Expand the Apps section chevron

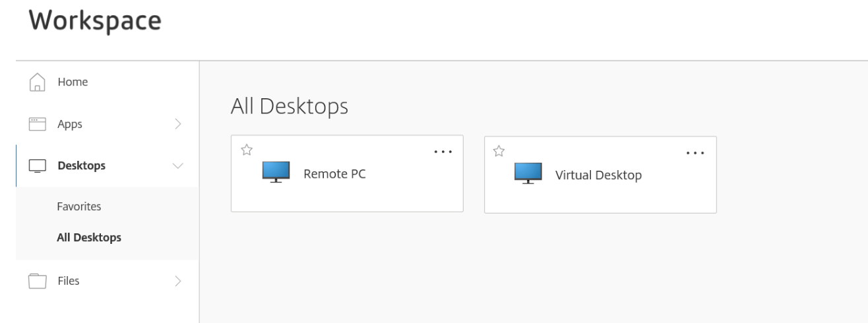(177, 123)
